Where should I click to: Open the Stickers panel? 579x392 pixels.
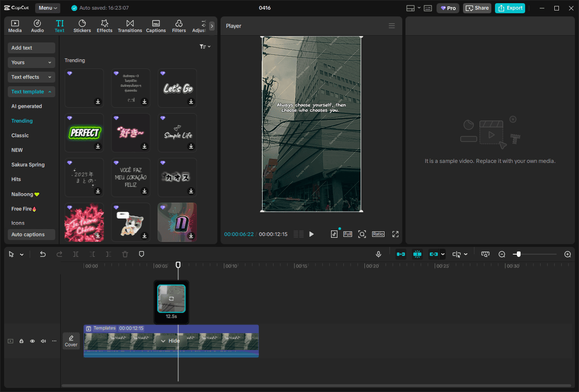click(82, 26)
